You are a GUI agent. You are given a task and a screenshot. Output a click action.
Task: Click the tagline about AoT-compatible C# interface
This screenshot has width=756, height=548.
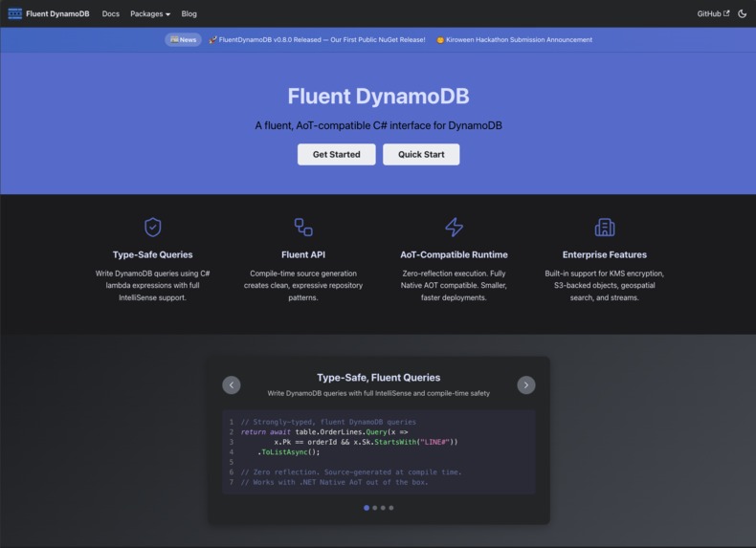pos(379,125)
